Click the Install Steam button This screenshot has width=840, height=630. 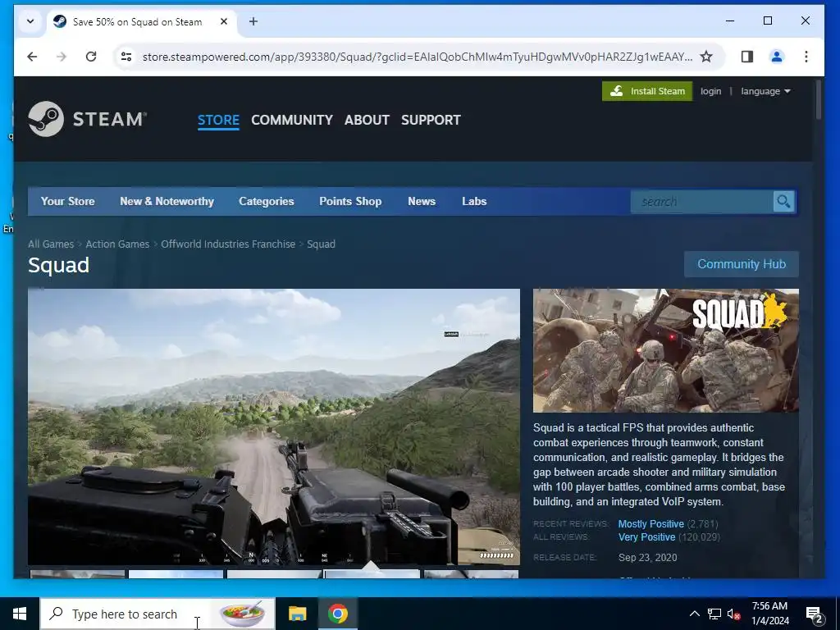647,91
